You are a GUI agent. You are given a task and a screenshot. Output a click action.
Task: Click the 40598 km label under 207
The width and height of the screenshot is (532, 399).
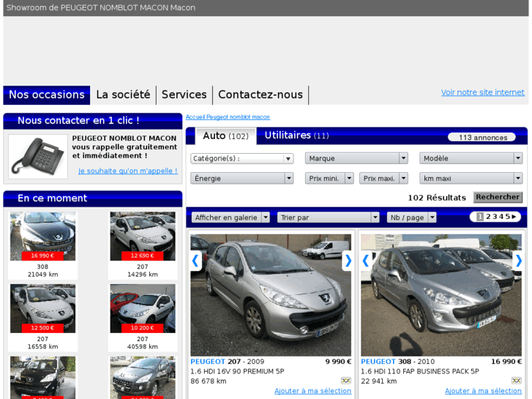143,347
